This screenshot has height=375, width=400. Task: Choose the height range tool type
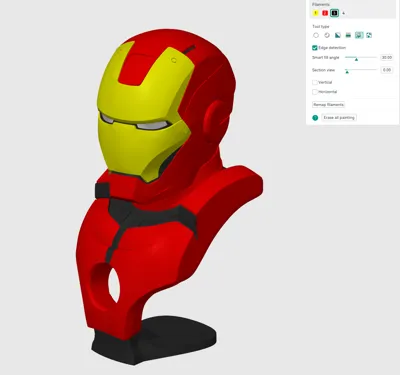(348, 35)
